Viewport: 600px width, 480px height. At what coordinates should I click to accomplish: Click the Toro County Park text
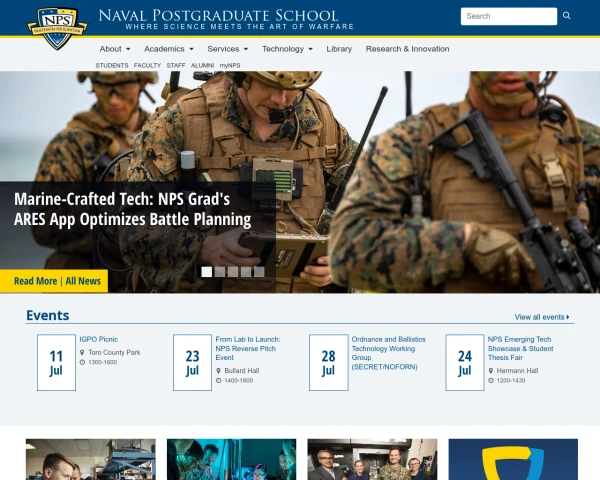[x=114, y=352]
